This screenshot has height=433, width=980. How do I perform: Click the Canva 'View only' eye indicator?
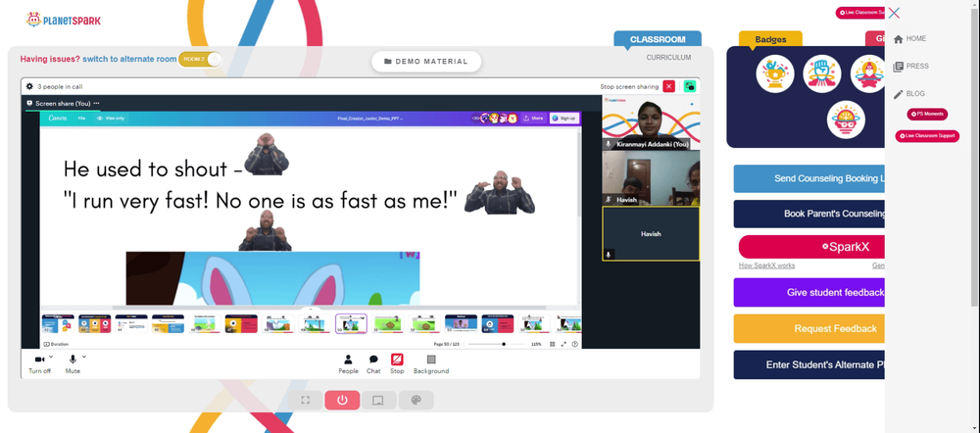tap(111, 119)
